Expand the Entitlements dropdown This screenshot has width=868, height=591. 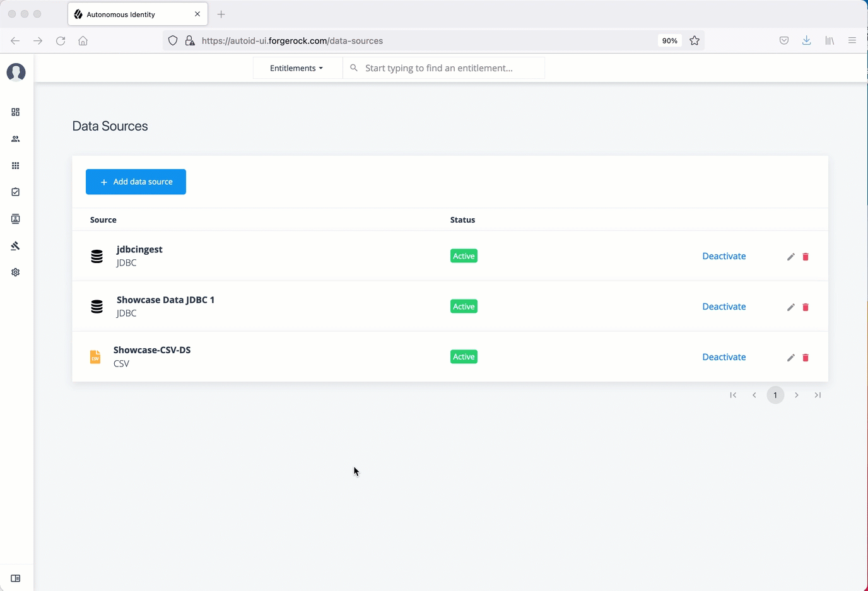[296, 68]
